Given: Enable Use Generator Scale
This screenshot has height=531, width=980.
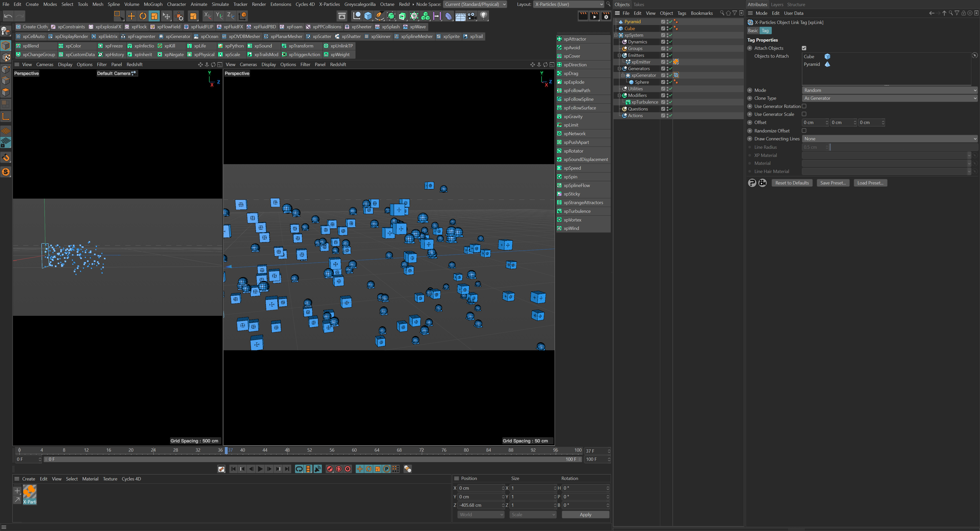Looking at the screenshot, I should (804, 114).
